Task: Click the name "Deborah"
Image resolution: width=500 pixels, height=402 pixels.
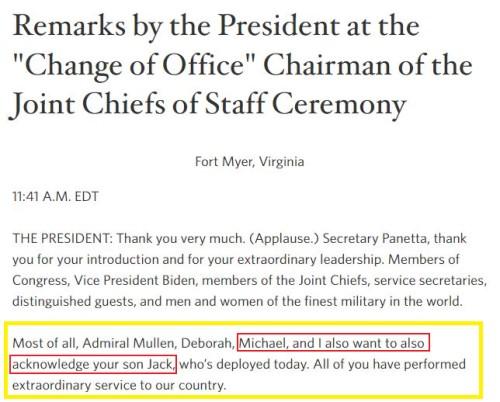Action: 207,343
